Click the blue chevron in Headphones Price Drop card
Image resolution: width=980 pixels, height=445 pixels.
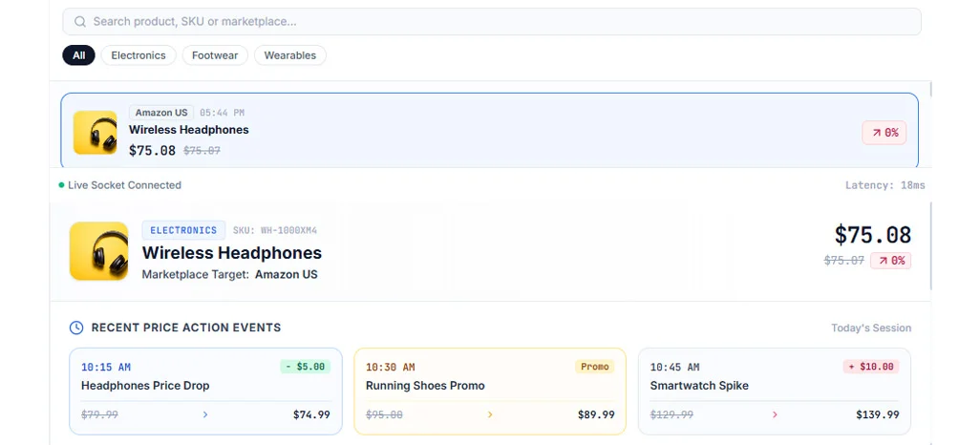point(205,414)
